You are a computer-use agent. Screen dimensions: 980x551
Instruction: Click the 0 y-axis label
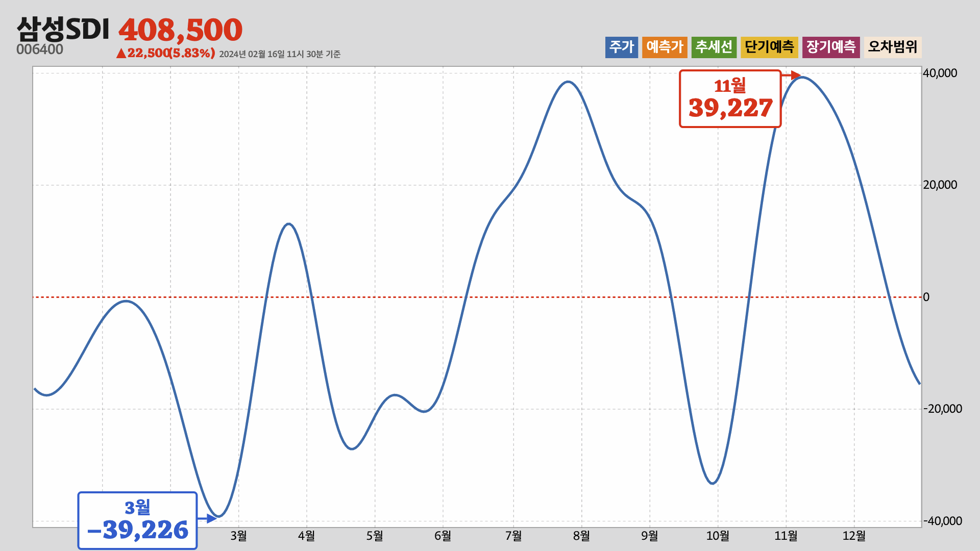tap(926, 297)
